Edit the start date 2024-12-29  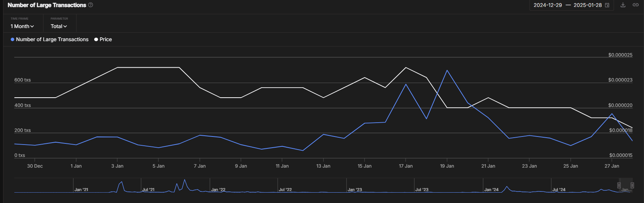pos(547,5)
